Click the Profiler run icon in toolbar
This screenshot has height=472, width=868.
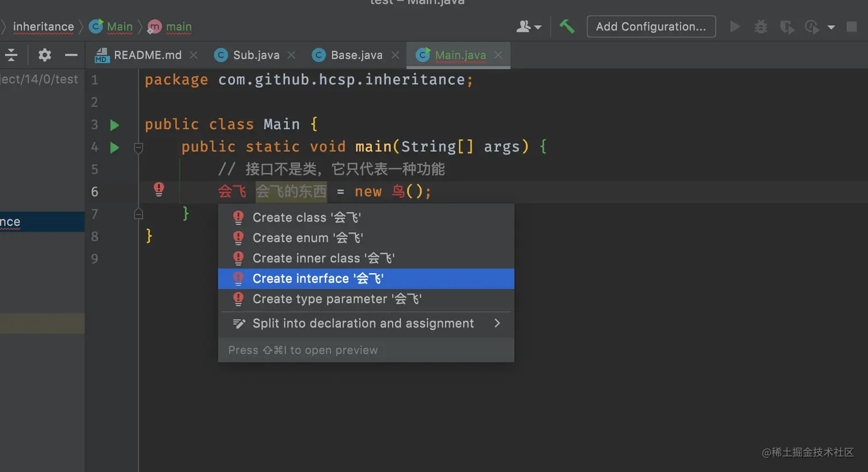812,27
